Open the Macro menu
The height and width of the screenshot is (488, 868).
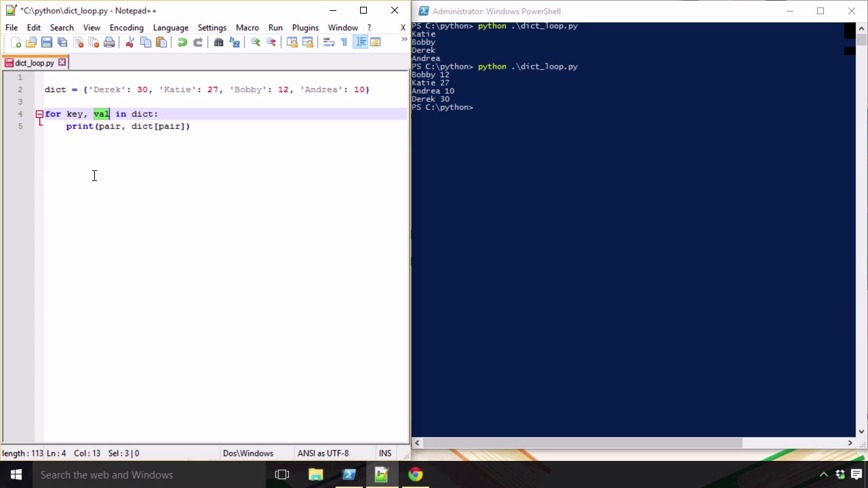point(248,28)
